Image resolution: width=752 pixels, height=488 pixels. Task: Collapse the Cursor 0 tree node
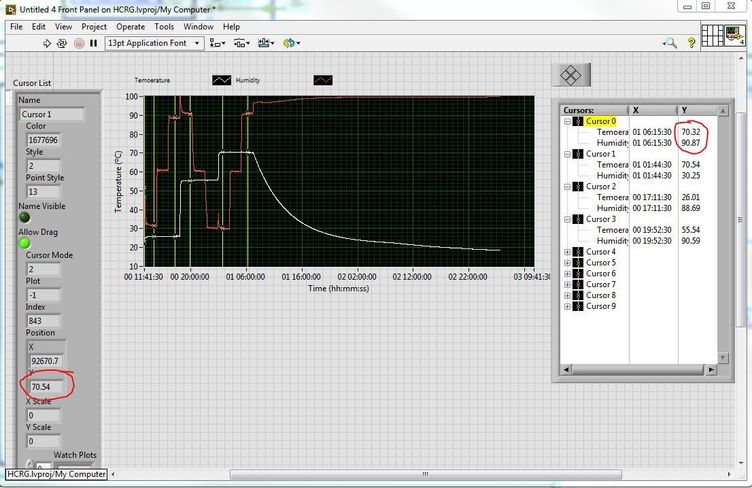(x=567, y=122)
